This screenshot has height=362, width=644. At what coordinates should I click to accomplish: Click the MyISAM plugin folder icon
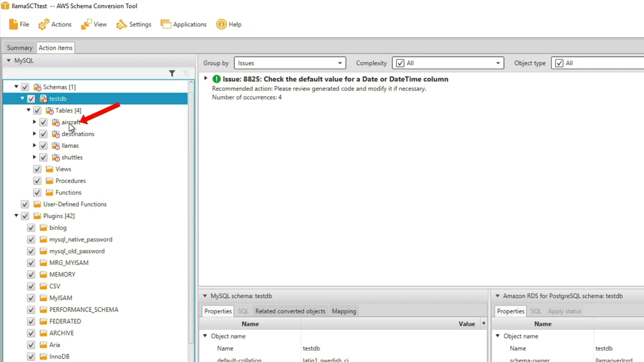click(43, 298)
